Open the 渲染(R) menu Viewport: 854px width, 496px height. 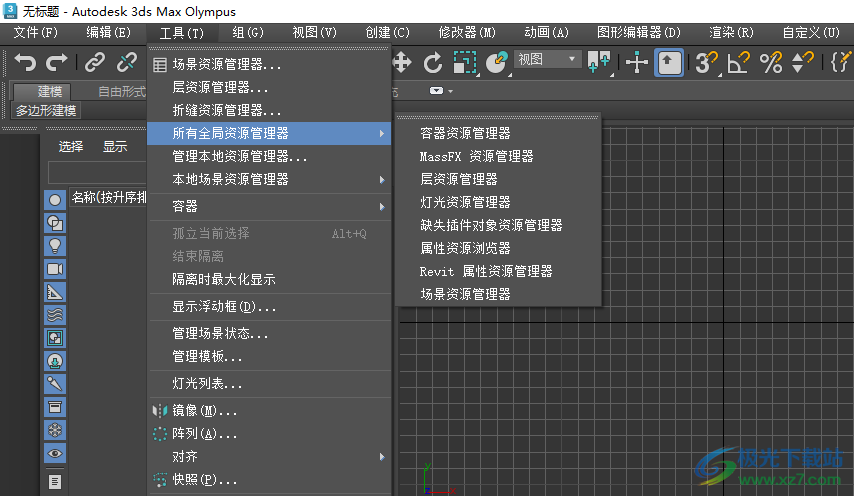[x=731, y=33]
